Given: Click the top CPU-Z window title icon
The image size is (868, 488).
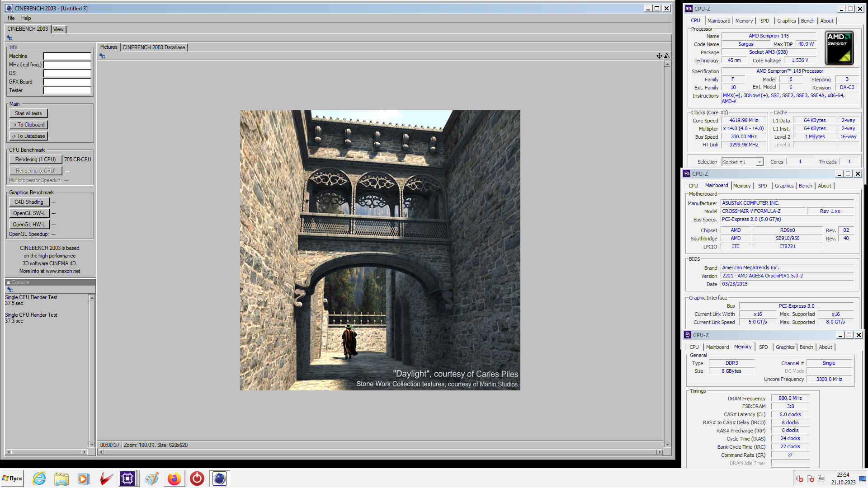Looking at the screenshot, I should [689, 9].
